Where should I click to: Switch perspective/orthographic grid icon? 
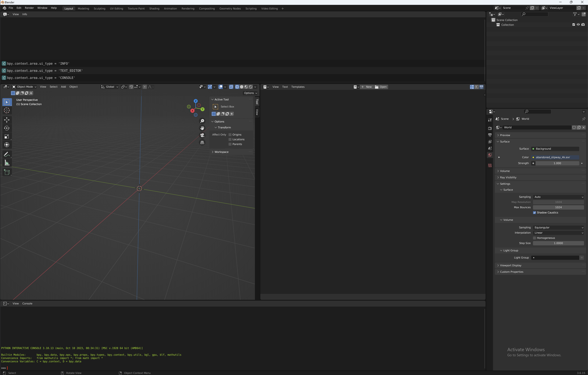(x=202, y=142)
